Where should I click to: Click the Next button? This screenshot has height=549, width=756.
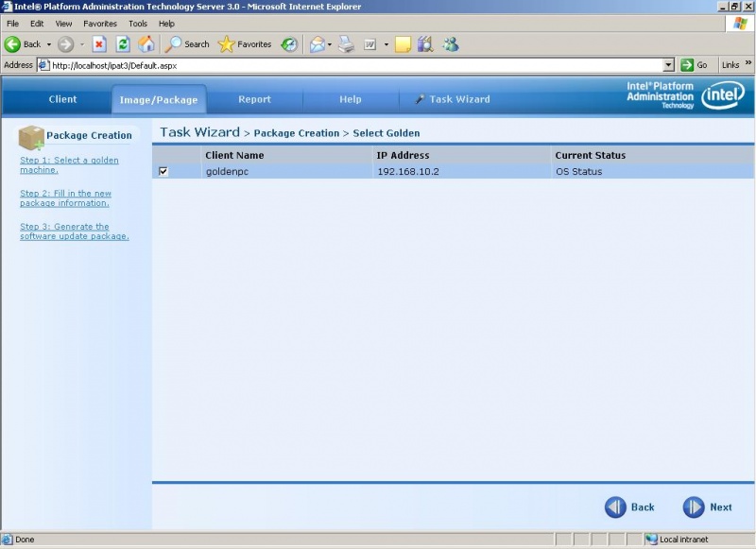[708, 507]
